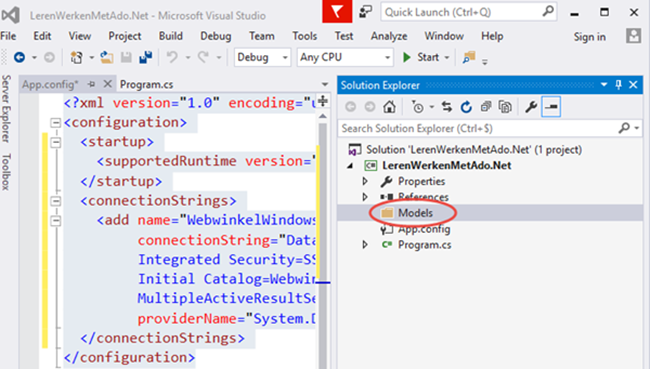The height and width of the screenshot is (369, 650).
Task: Open the Any CPU platform dropdown
Action: click(387, 58)
